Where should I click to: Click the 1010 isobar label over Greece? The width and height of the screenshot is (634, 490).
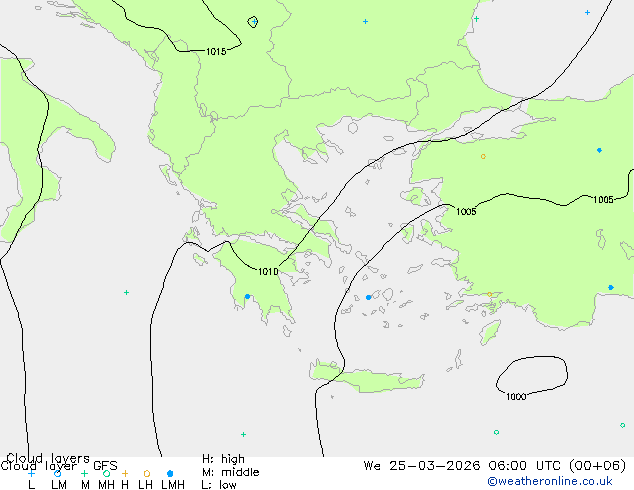click(268, 271)
